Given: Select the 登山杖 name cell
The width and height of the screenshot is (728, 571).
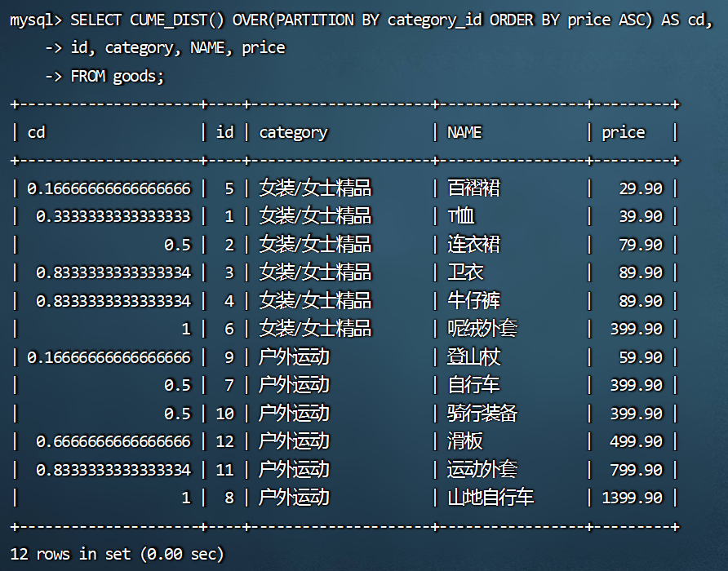Looking at the screenshot, I should point(473,357).
